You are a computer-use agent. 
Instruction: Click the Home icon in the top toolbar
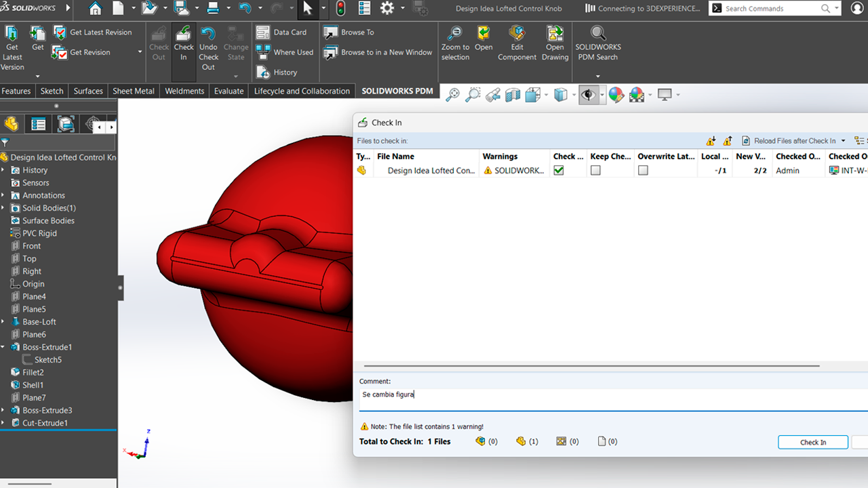96,9
